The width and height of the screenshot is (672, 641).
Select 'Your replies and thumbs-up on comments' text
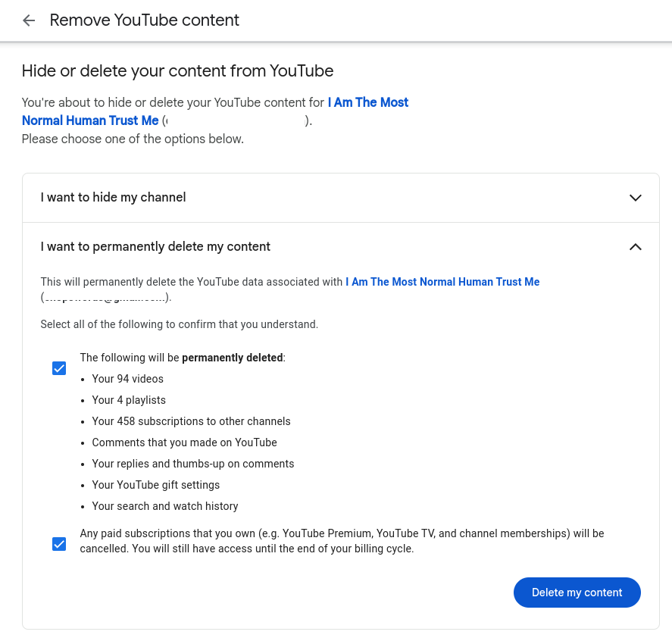point(193,464)
